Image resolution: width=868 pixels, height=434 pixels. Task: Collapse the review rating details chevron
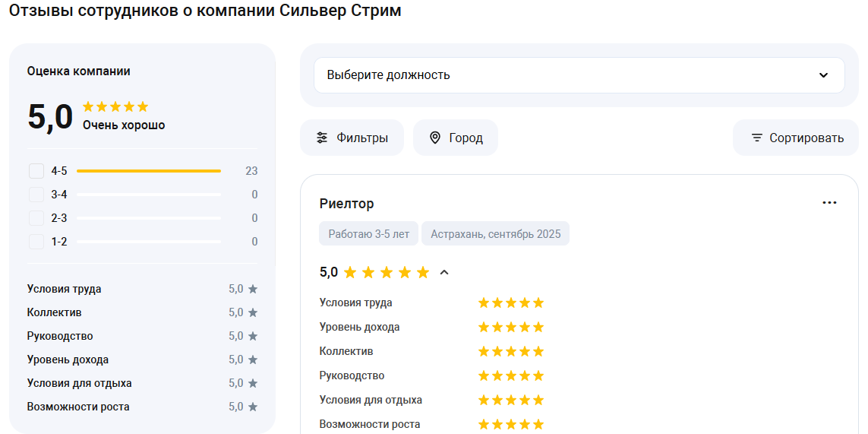[444, 272]
